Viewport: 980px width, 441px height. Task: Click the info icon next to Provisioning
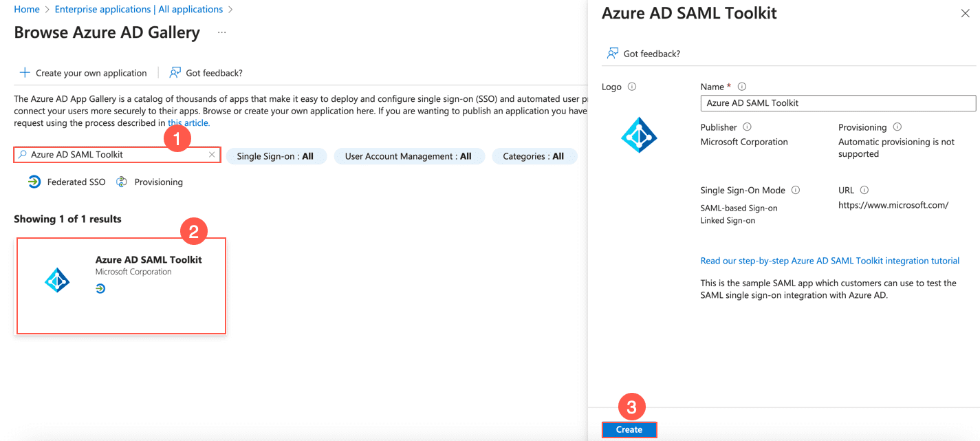[897, 127]
